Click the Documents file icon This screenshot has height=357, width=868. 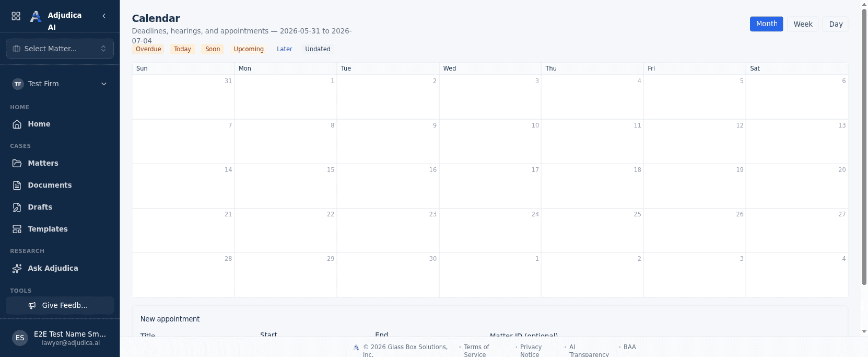pos(17,185)
